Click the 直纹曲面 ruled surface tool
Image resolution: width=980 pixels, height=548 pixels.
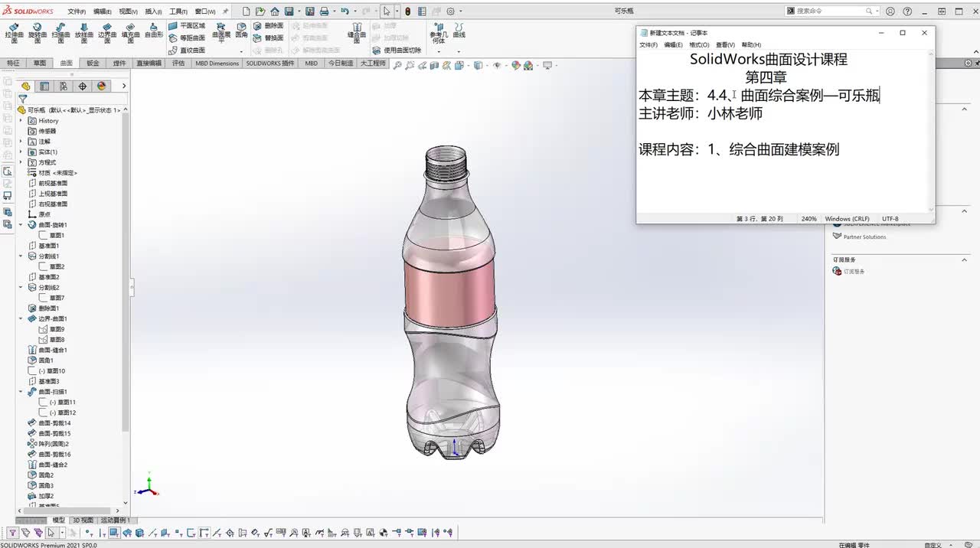pos(187,50)
